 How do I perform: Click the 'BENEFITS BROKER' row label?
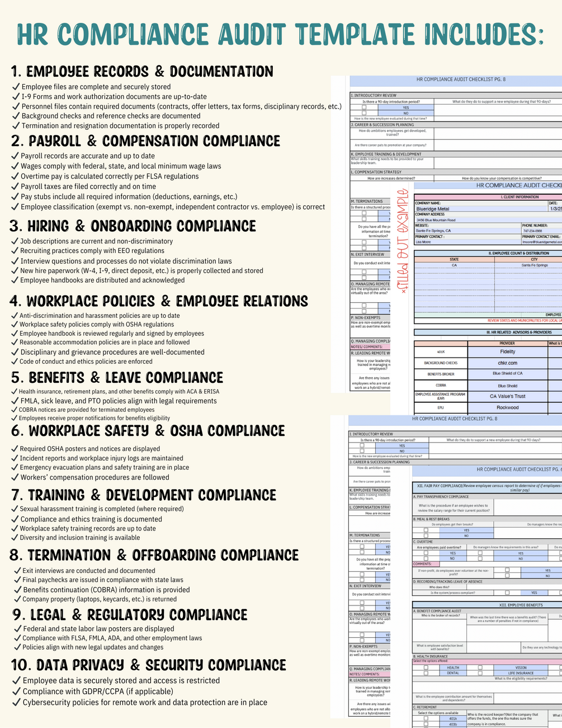pos(441,374)
